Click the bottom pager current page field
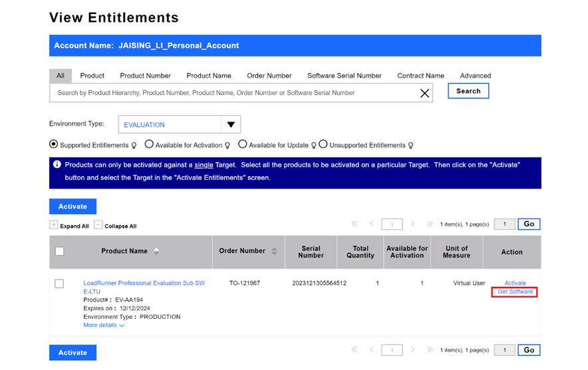588x370 pixels. tap(392, 350)
